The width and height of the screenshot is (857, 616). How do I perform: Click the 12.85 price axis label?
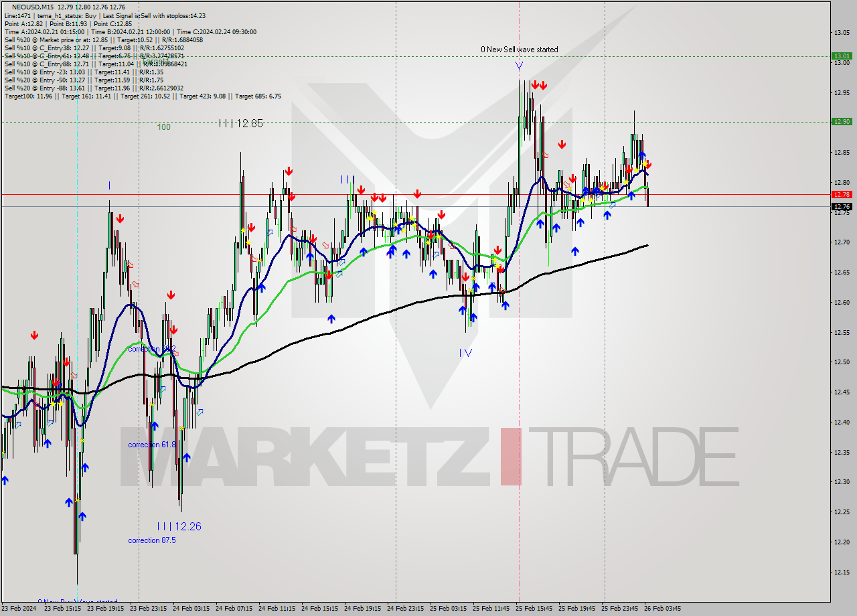(842, 153)
